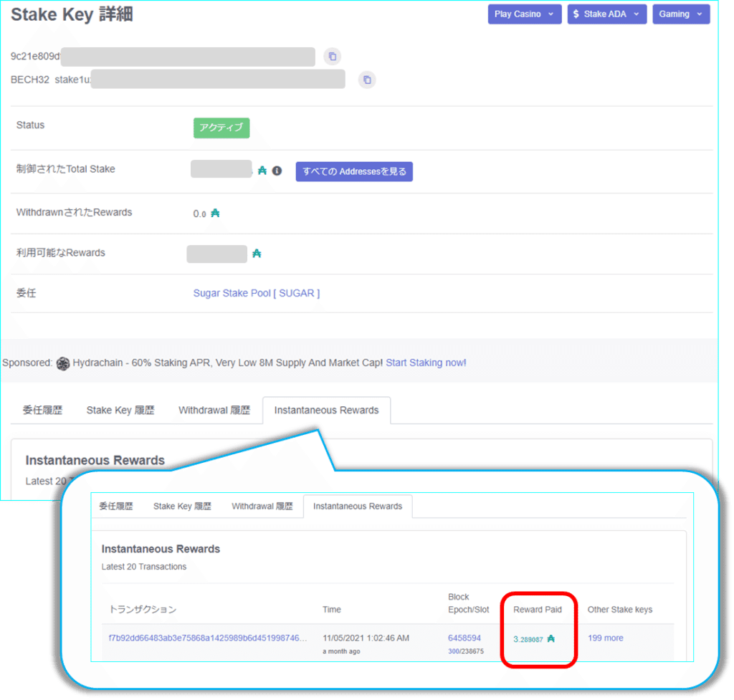Select the Instantaneous Rewards tab in main page
Screen dimensions: 734x700
click(326, 411)
